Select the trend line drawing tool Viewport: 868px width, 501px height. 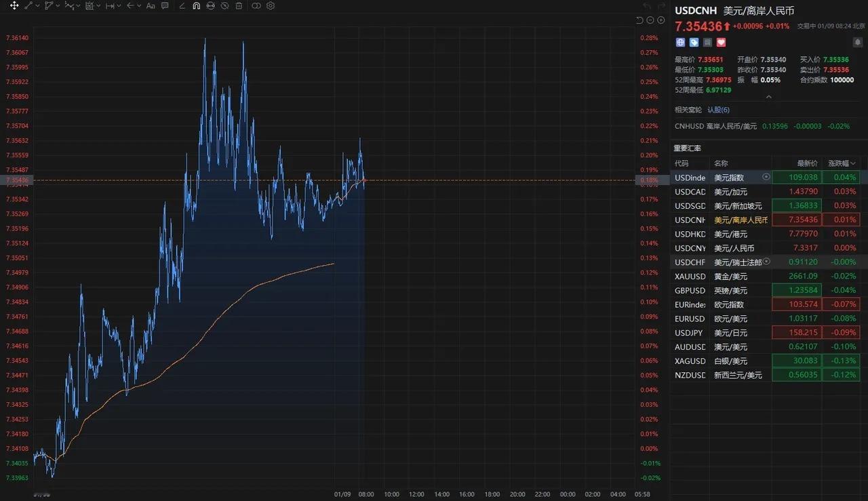click(28, 5)
